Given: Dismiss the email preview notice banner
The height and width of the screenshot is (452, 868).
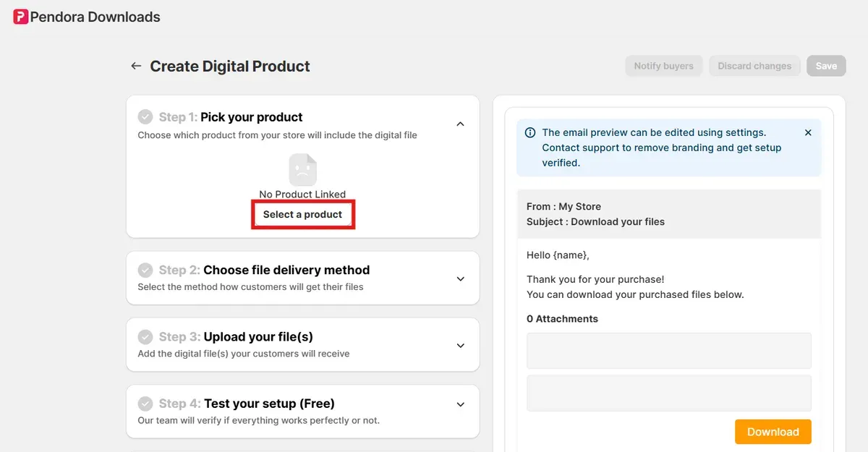Looking at the screenshot, I should tap(808, 132).
